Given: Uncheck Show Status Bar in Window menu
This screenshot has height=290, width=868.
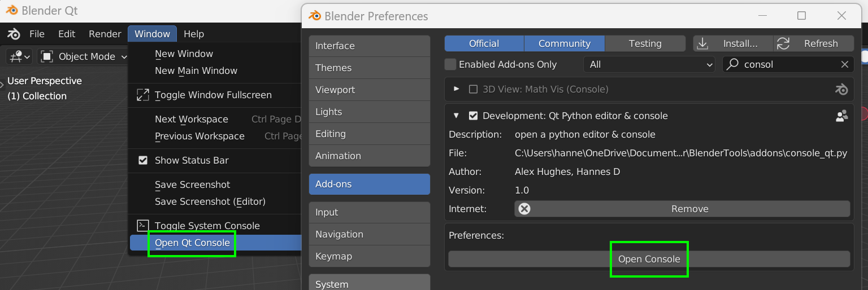Looking at the screenshot, I should coord(143,160).
